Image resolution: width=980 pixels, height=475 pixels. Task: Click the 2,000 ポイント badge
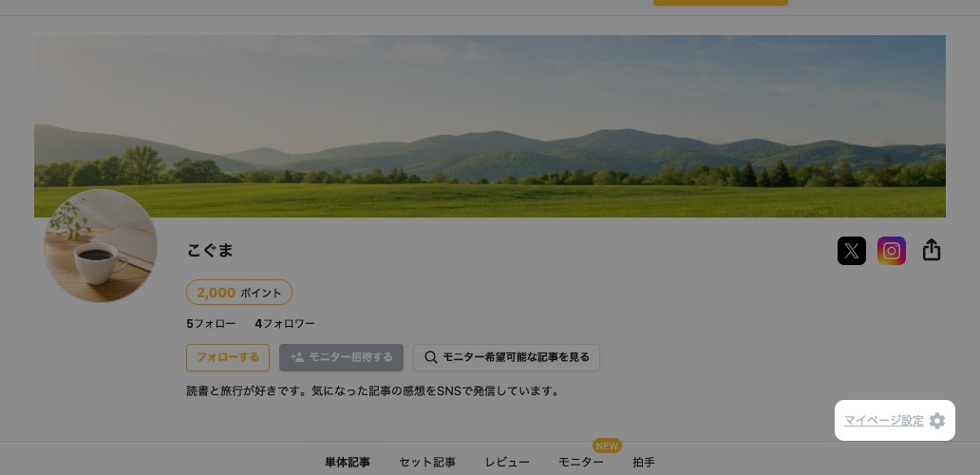[x=239, y=293]
